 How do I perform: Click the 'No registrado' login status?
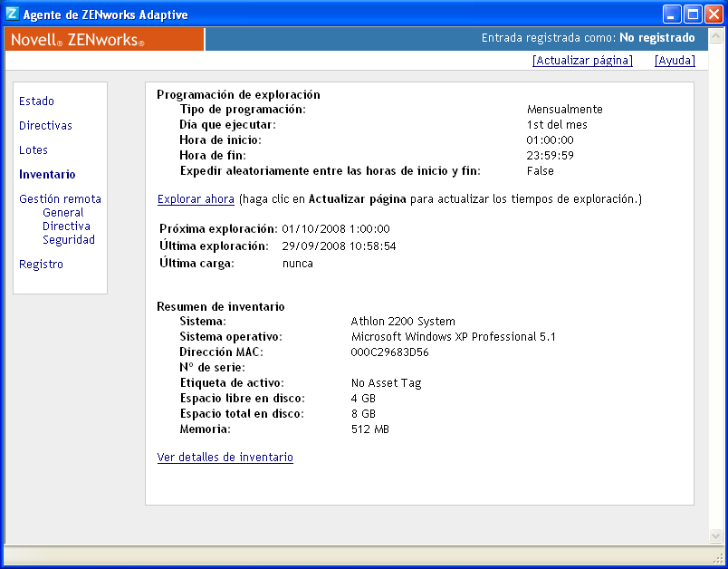[657, 38]
